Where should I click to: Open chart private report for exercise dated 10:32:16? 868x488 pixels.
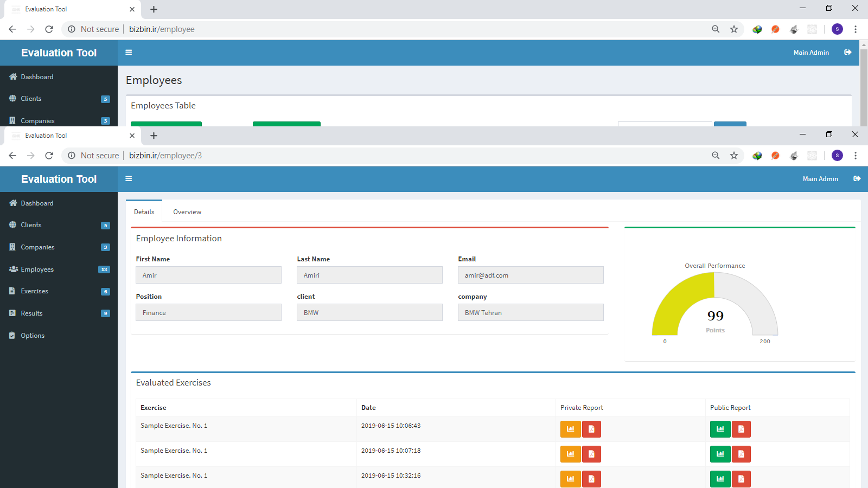click(571, 479)
